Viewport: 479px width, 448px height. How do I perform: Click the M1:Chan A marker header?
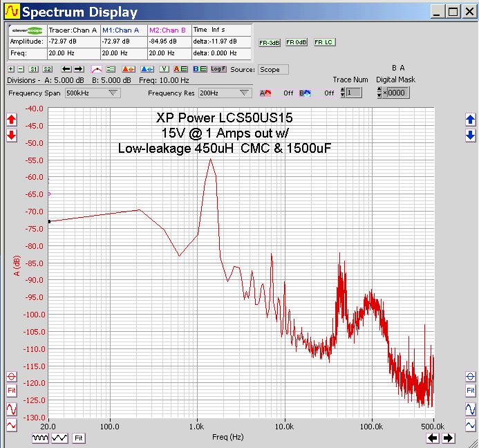click(x=124, y=30)
